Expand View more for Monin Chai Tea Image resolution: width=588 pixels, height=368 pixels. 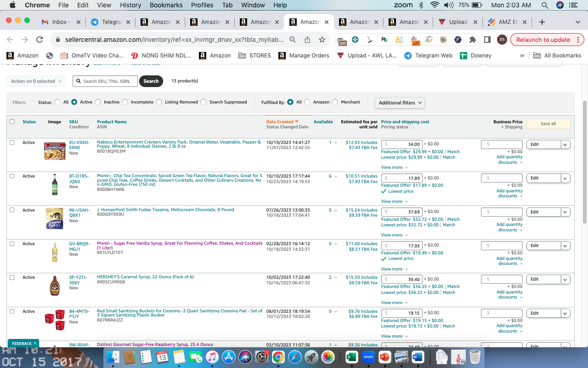[x=394, y=201]
